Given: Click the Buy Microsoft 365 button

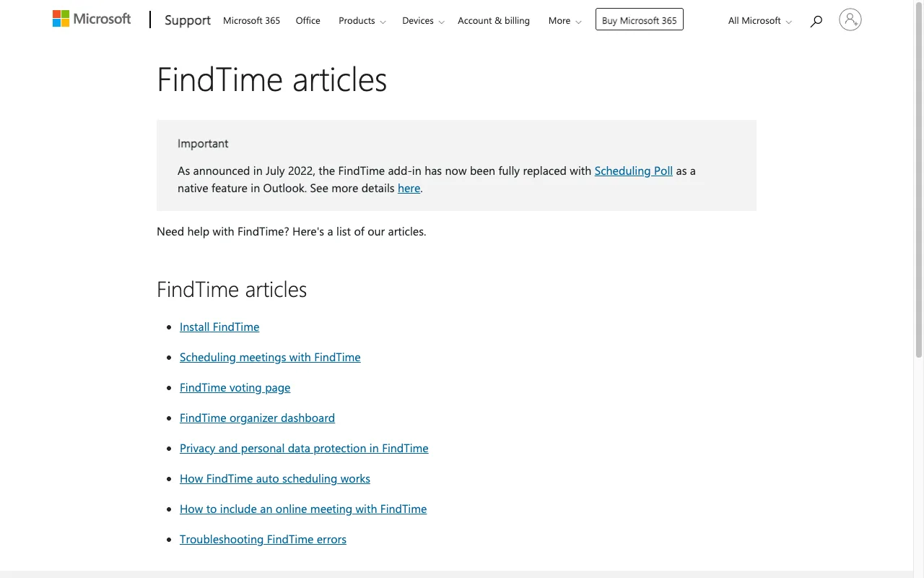Looking at the screenshot, I should click(x=640, y=20).
